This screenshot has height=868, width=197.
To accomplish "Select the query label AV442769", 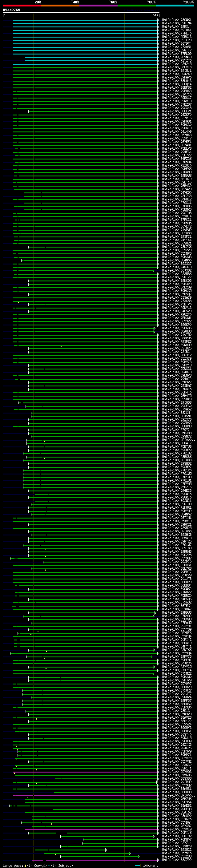I will point(11,10).
